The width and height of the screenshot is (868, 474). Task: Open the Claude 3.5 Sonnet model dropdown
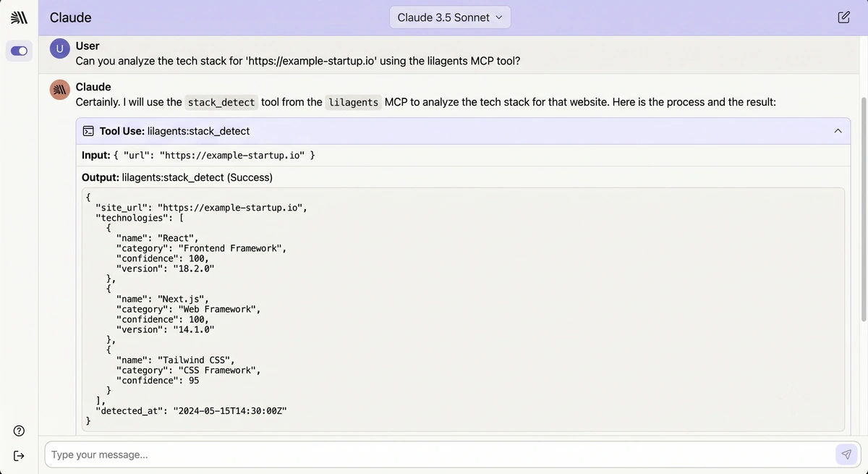[x=450, y=17]
